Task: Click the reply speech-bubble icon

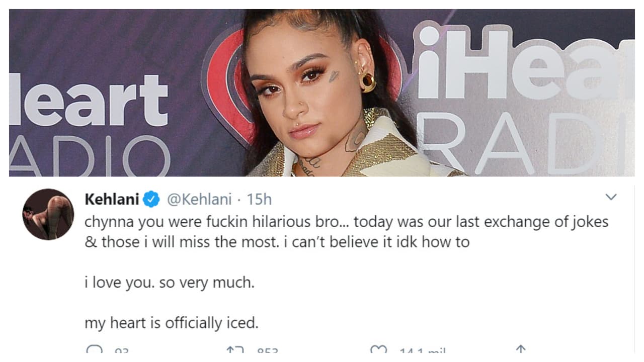Action: click(95, 348)
